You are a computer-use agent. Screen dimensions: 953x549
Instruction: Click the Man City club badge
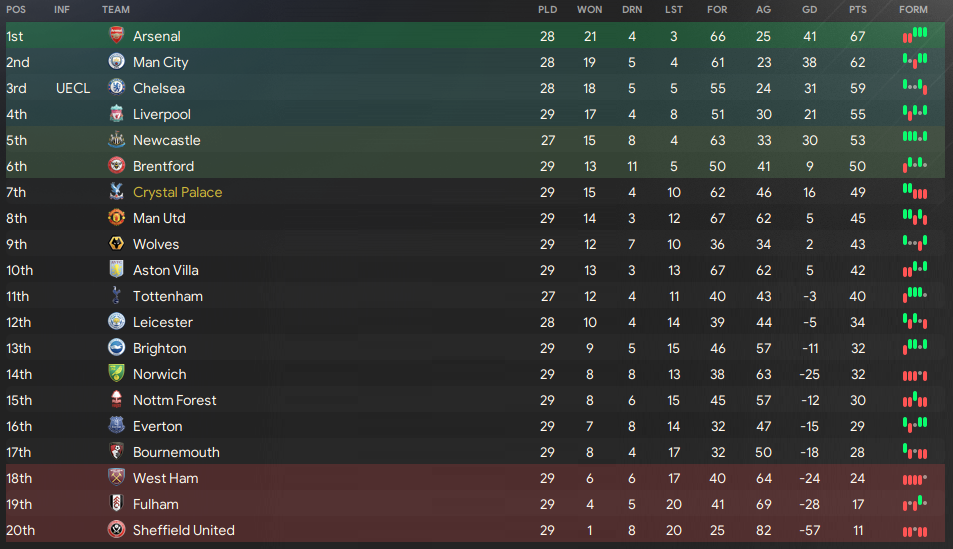click(116, 61)
